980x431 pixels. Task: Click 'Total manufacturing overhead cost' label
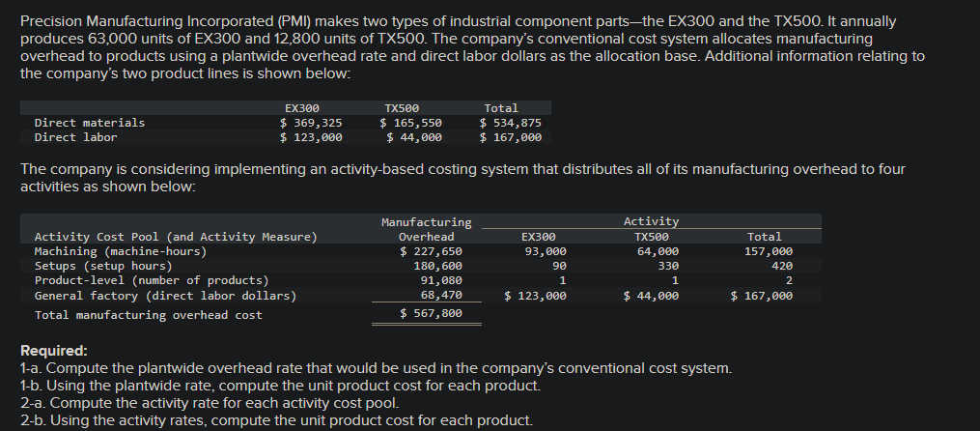click(x=148, y=315)
